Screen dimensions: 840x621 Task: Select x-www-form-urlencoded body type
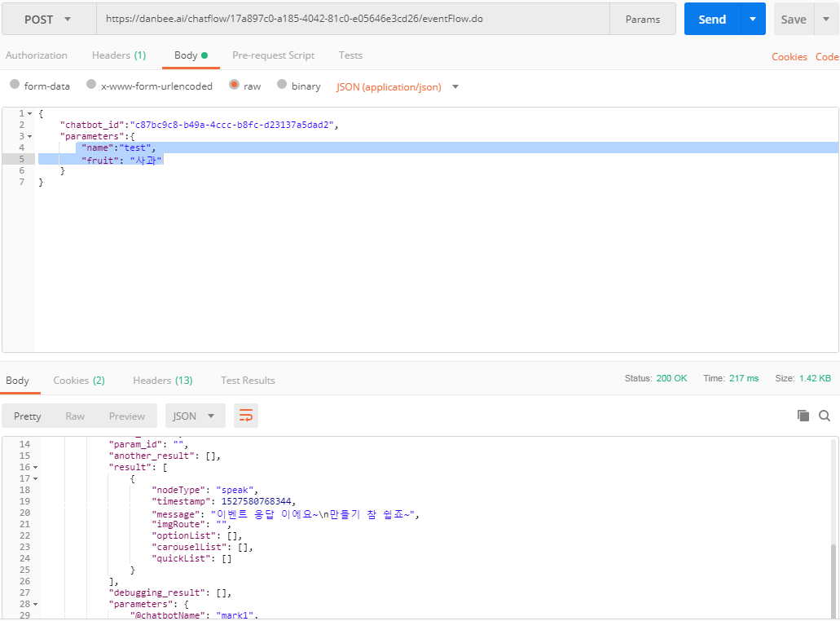point(91,85)
